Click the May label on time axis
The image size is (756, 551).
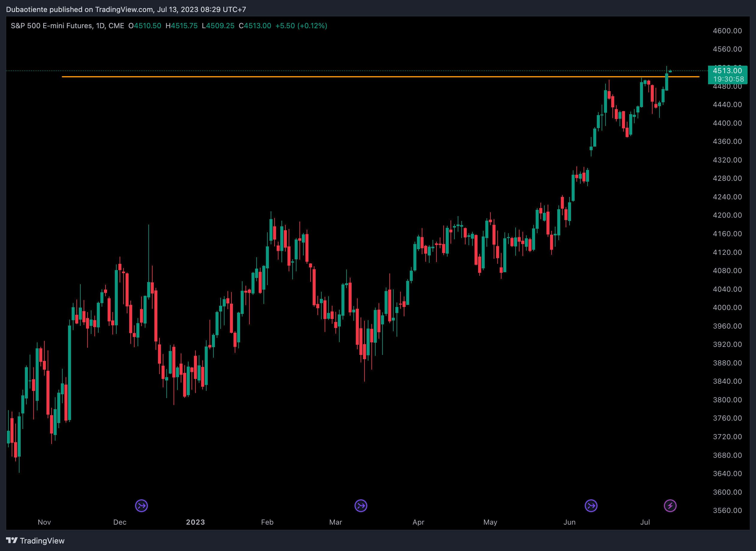[x=490, y=522]
